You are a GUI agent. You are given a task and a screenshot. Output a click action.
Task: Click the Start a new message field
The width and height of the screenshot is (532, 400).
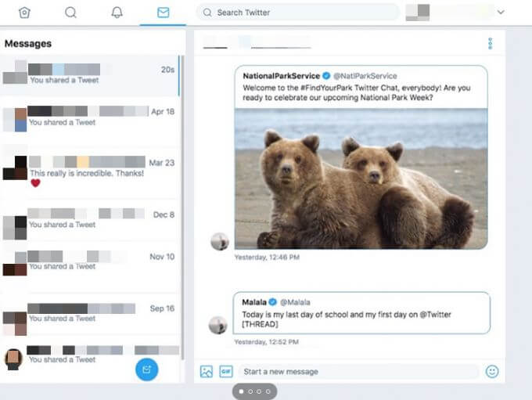point(358,372)
